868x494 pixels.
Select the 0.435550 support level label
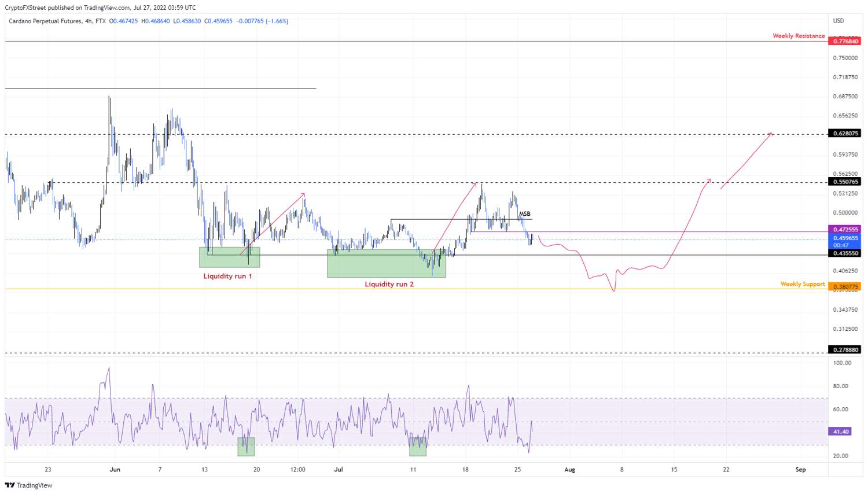pos(845,253)
